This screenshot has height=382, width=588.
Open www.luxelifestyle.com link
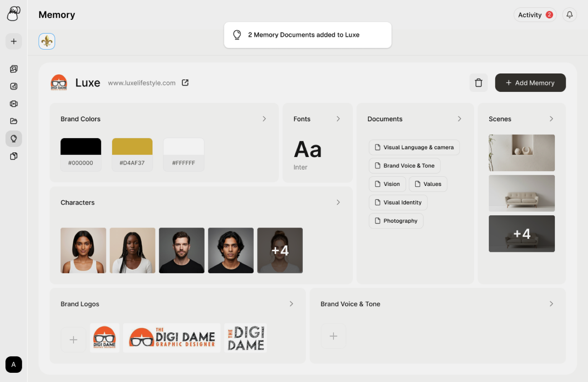[142, 83]
